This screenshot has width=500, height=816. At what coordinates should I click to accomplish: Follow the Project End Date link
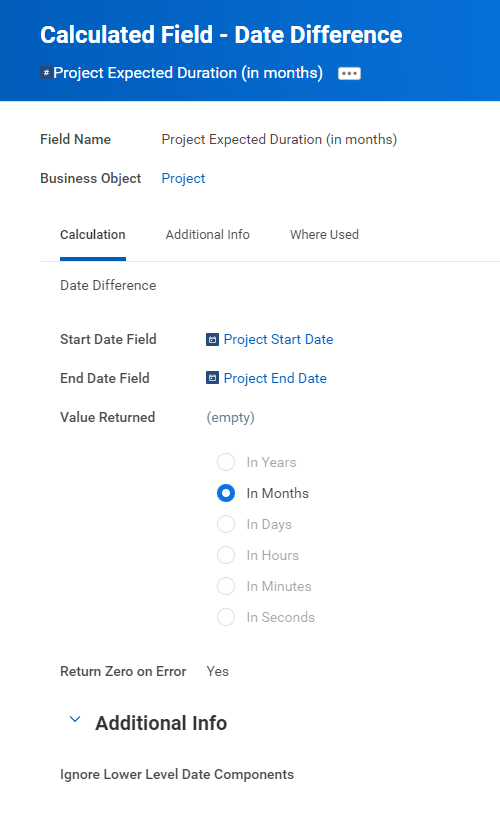coord(275,378)
